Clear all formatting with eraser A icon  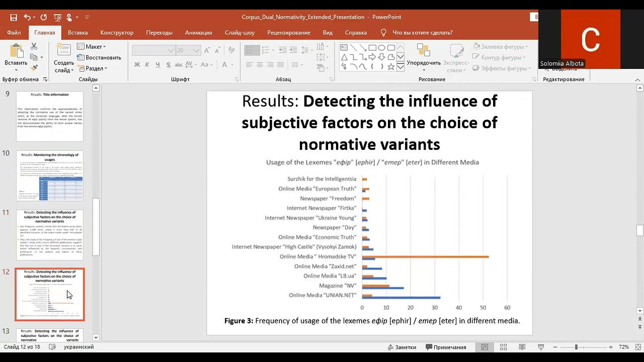tap(231, 50)
